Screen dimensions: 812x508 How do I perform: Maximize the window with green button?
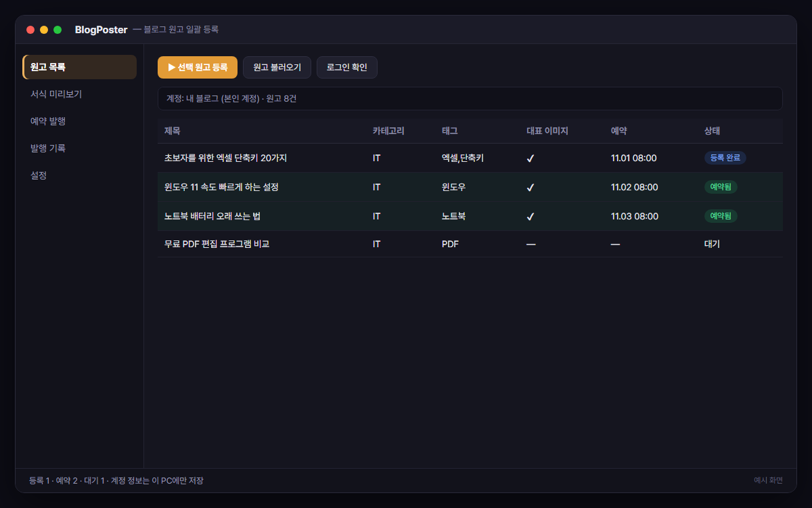(x=58, y=30)
